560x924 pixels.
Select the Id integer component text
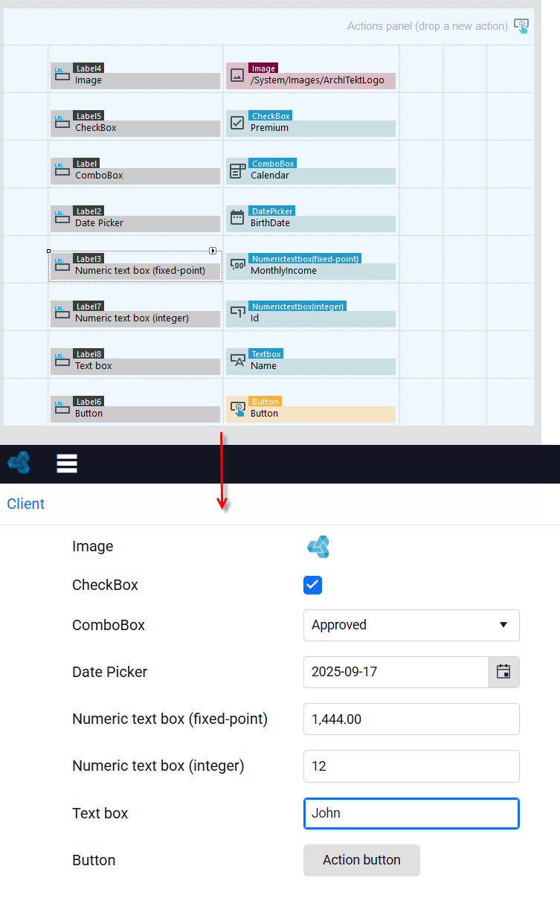click(x=254, y=318)
